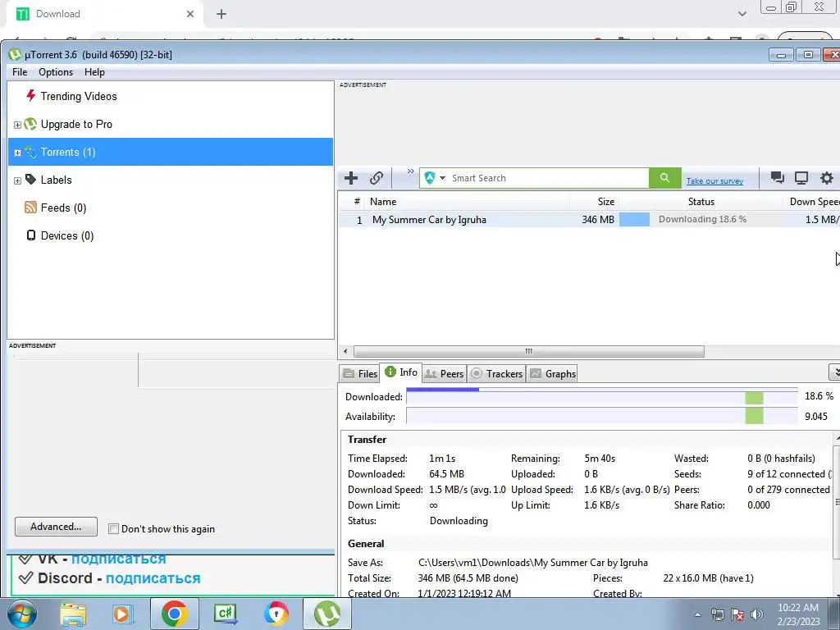Click the Add Torrent plus icon
Image resolution: width=840 pixels, height=630 pixels.
pos(351,178)
